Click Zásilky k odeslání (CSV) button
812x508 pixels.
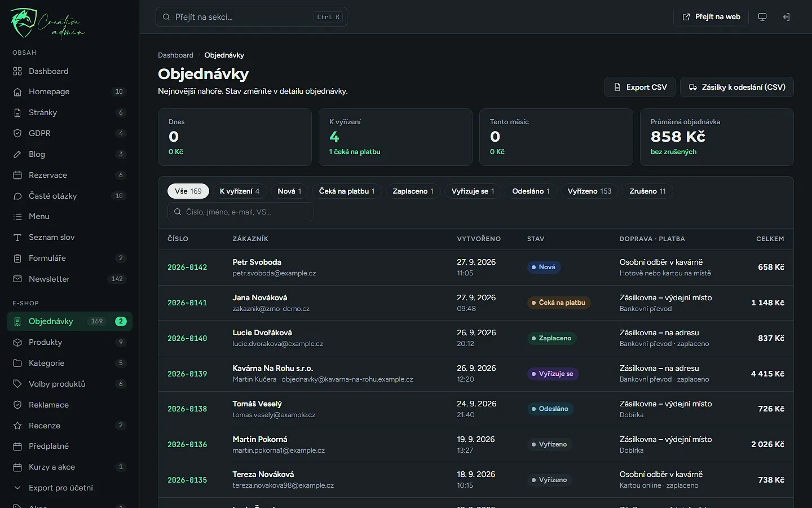[x=737, y=87]
